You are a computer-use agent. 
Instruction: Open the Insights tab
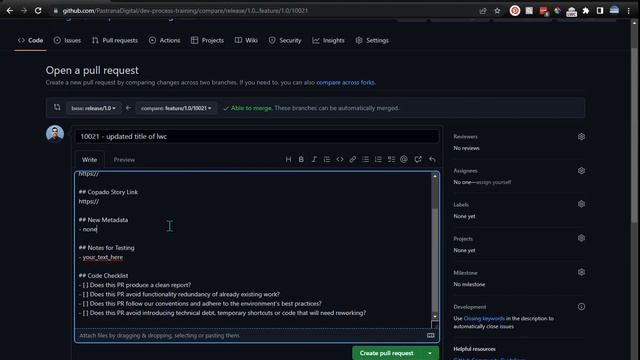(x=328, y=40)
